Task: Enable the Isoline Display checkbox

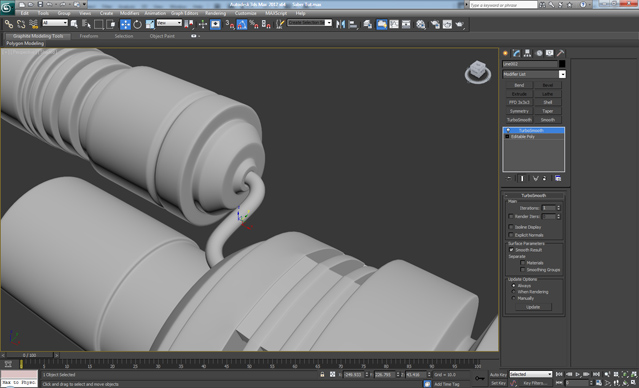Action: [x=511, y=227]
